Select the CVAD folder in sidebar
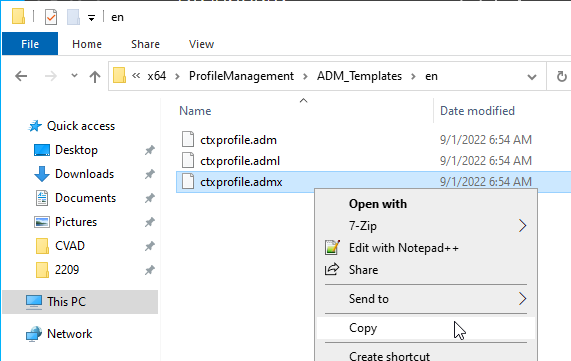 70,246
